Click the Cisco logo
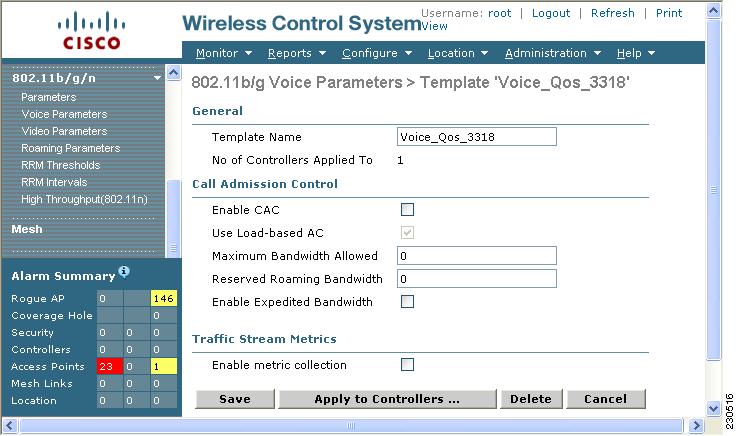 coord(92,31)
